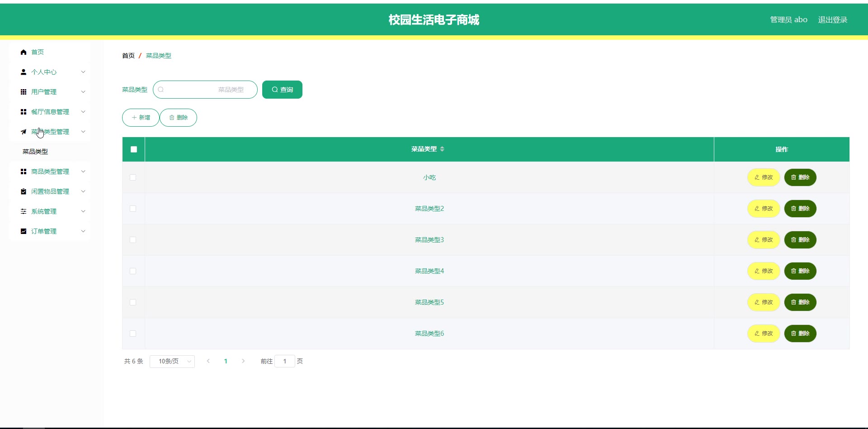The height and width of the screenshot is (429, 868).
Task: Click the sort arrows on 菜品类型 column header
Action: click(x=442, y=149)
